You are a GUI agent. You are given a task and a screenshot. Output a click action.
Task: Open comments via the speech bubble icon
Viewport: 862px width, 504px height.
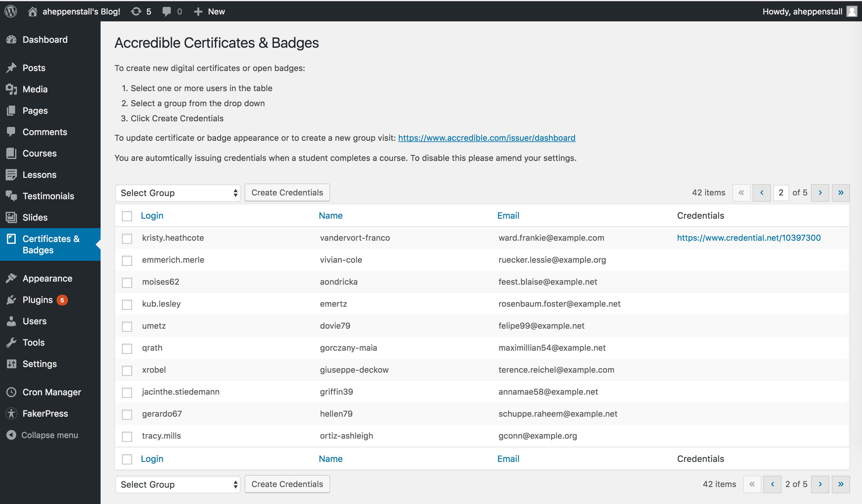point(167,11)
